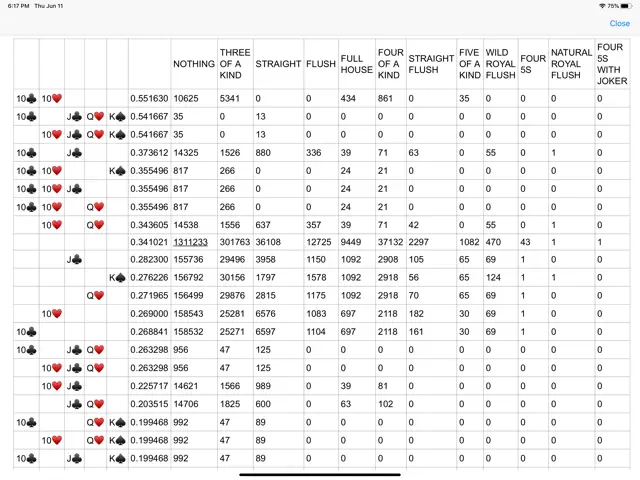Click the value 0.203515
Image resolution: width=640 pixels, height=480 pixels.
click(149, 404)
